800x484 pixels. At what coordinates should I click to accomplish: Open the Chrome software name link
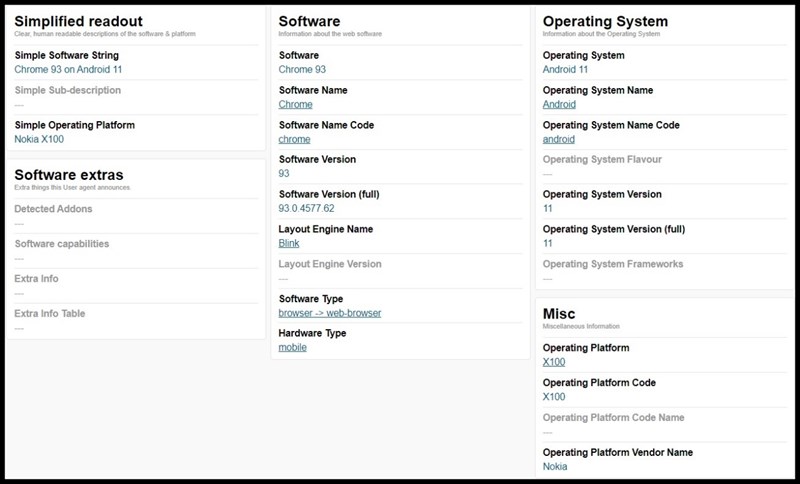coord(295,104)
